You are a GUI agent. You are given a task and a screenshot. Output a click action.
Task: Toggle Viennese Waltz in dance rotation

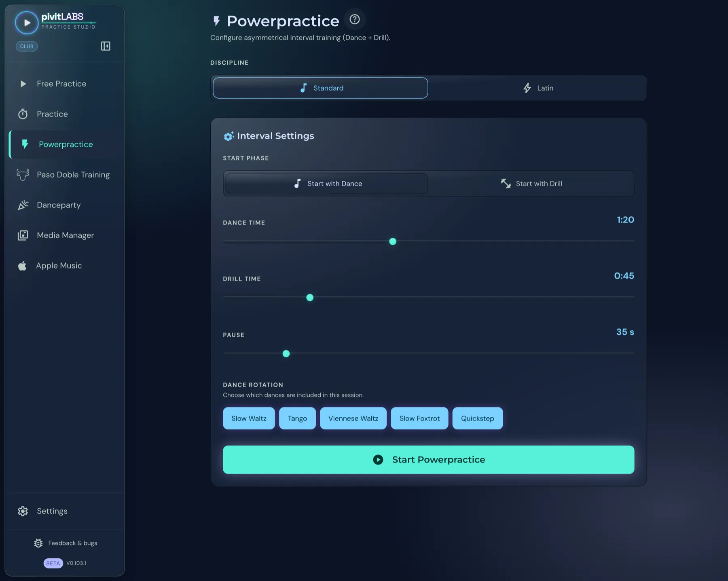pyautogui.click(x=353, y=418)
